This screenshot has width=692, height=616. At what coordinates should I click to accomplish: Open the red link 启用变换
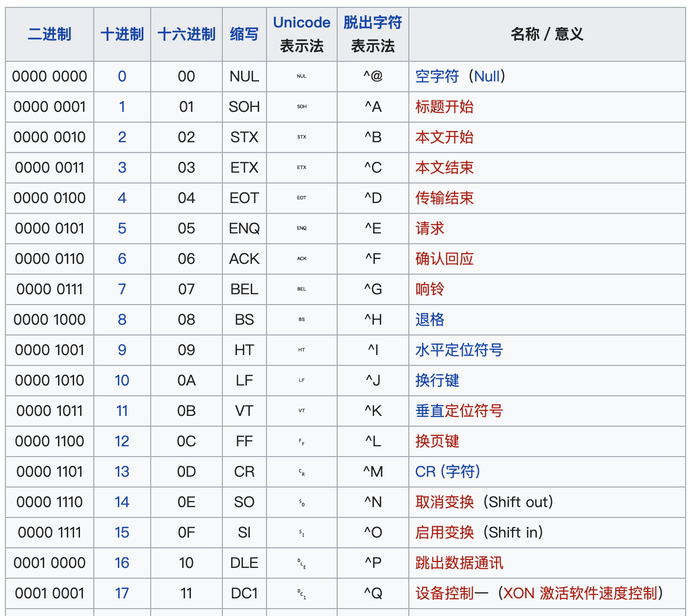click(x=445, y=533)
